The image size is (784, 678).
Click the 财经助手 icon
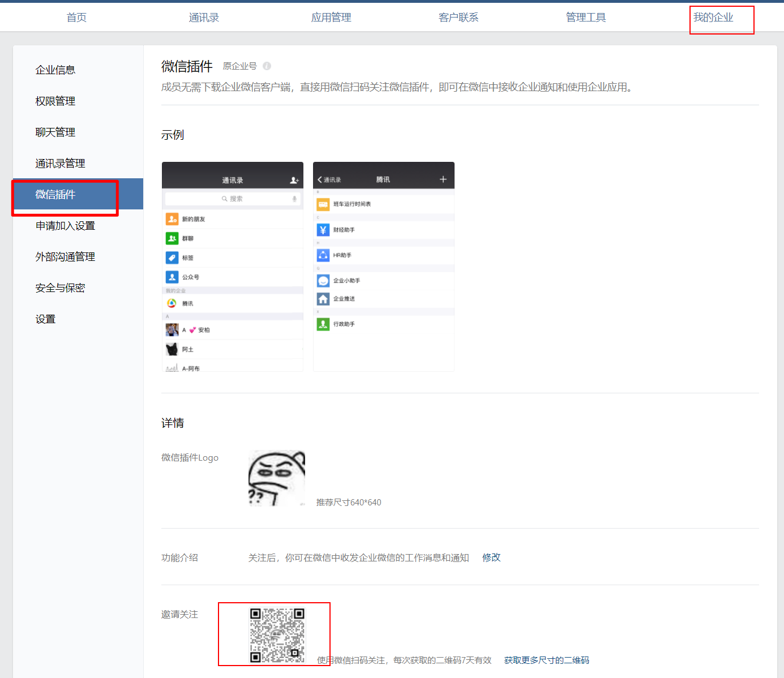coord(323,230)
